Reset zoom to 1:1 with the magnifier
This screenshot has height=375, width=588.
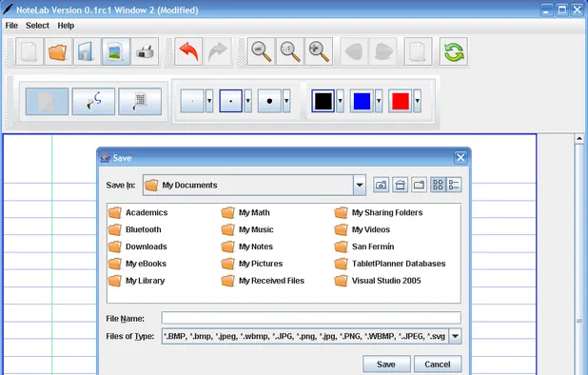[x=290, y=51]
